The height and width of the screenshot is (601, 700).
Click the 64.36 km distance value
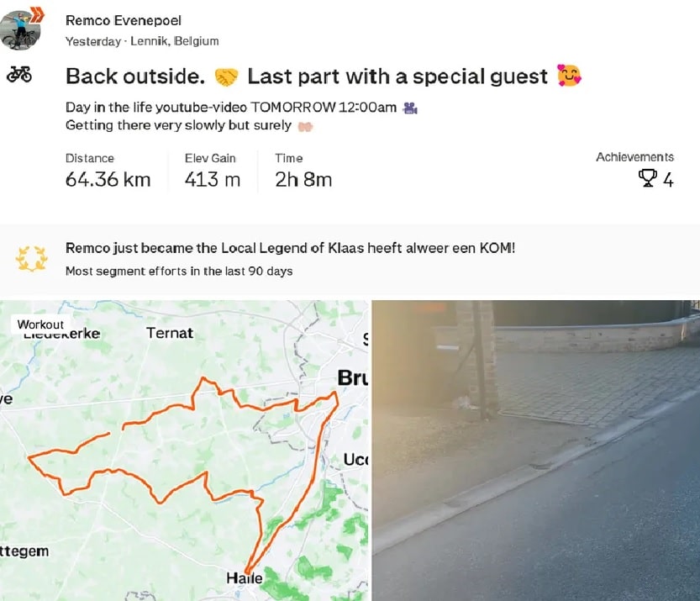click(x=108, y=179)
